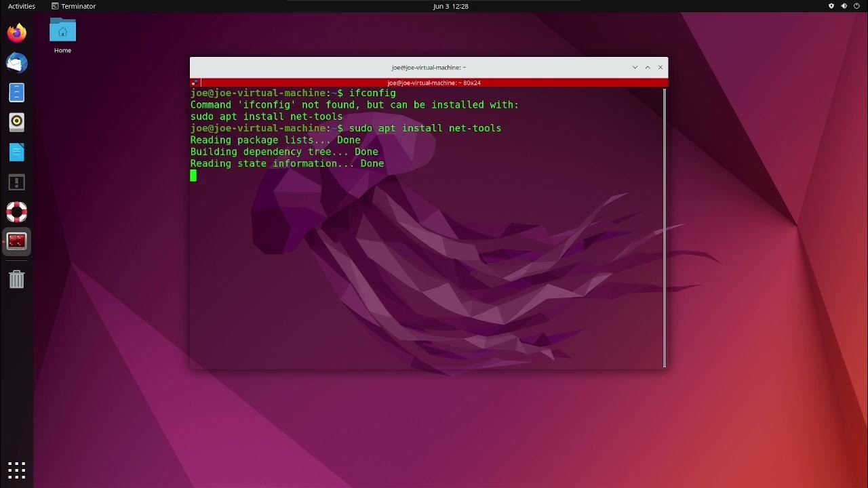The width and height of the screenshot is (868, 488).
Task: Click the green terminal cursor block
Action: tap(193, 176)
